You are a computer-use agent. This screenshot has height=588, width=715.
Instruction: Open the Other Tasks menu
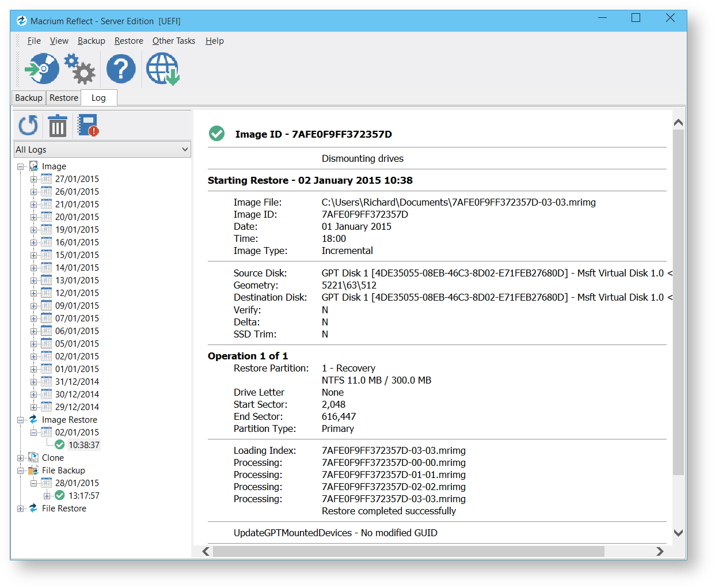(174, 41)
